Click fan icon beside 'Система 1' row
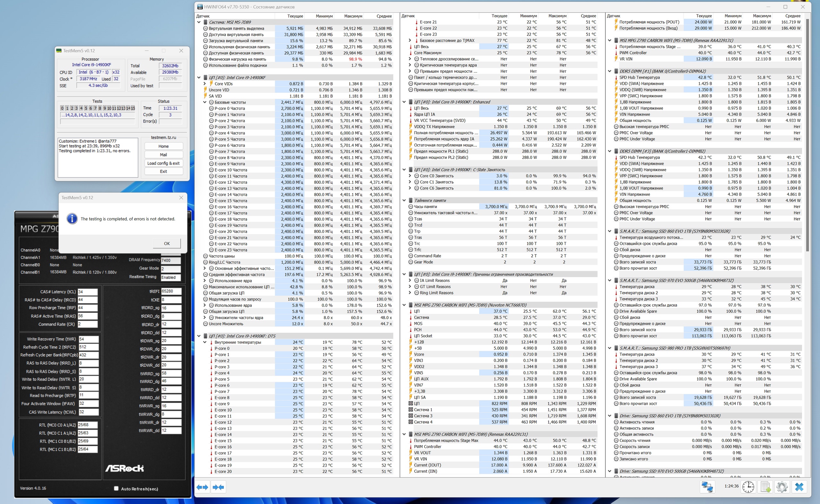The width and height of the screenshot is (820, 504). [x=411, y=410]
